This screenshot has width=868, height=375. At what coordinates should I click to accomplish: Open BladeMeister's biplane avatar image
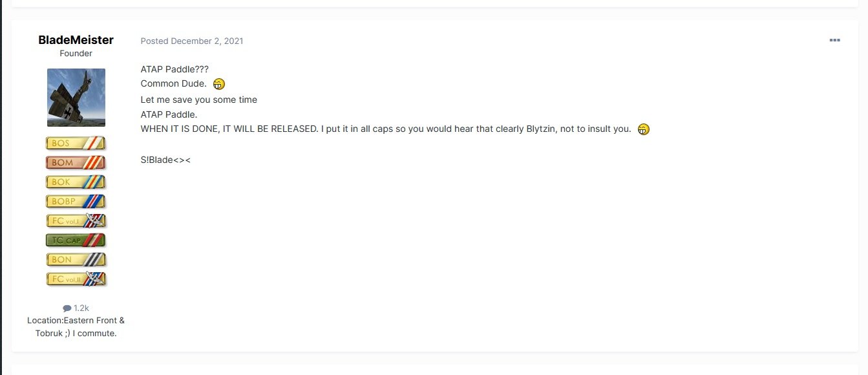pyautogui.click(x=76, y=98)
